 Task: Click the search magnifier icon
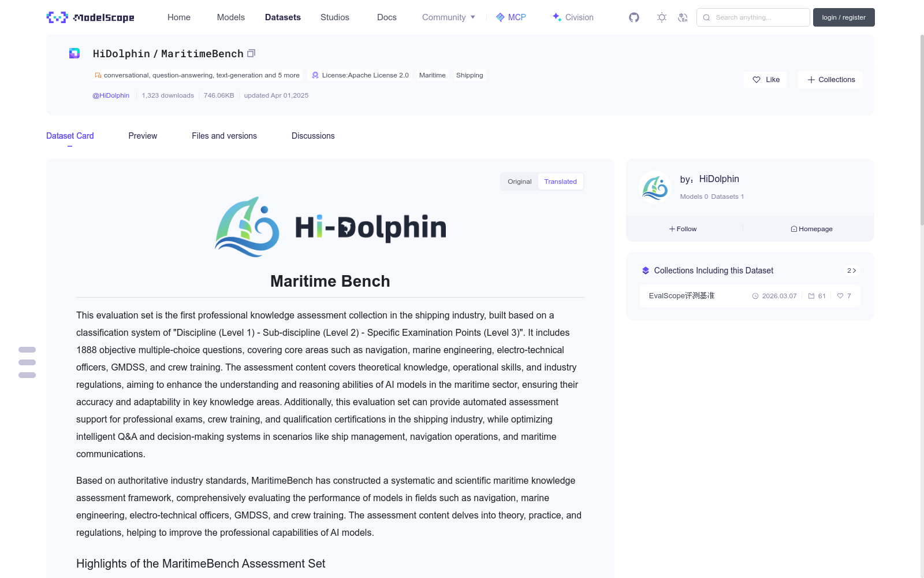pyautogui.click(x=706, y=17)
